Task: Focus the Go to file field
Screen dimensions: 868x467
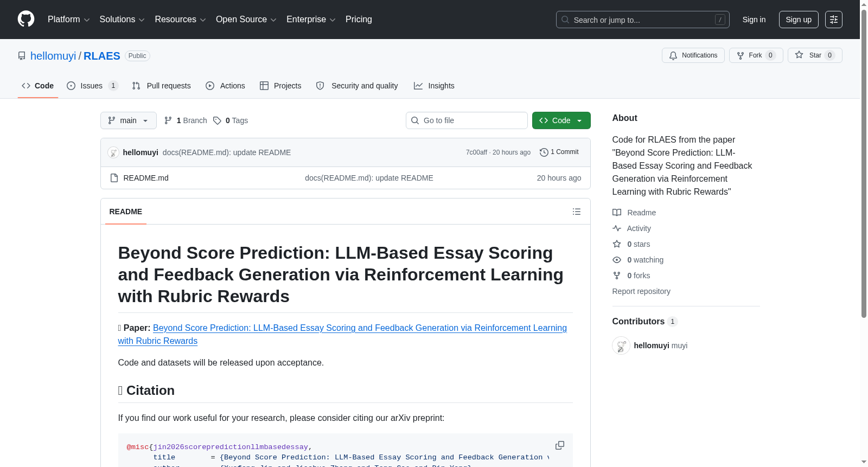Action: 467,120
